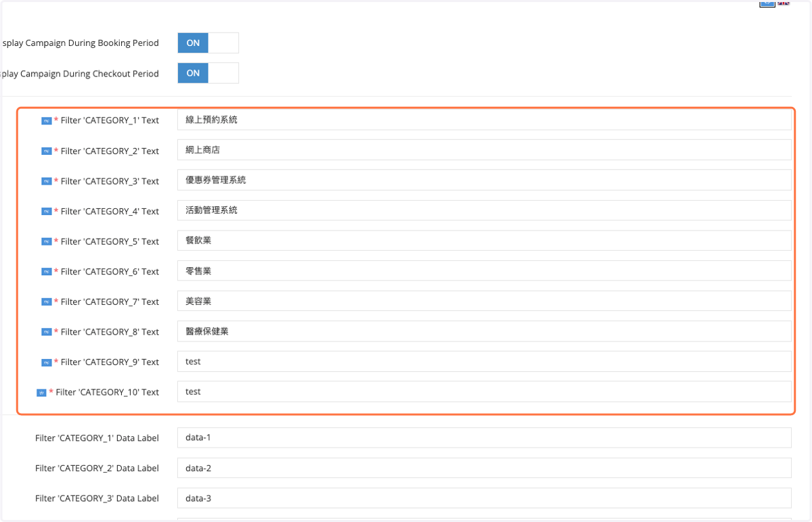Focus the CATEGORY_2 Text field containing 網上商店

click(x=484, y=150)
